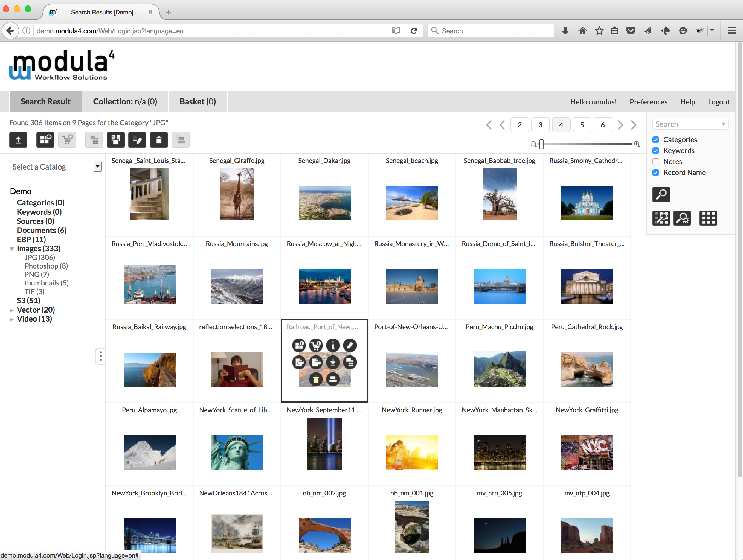Click the trash delete toolbar button
Screen dimensions: 743x560
[x=159, y=140]
